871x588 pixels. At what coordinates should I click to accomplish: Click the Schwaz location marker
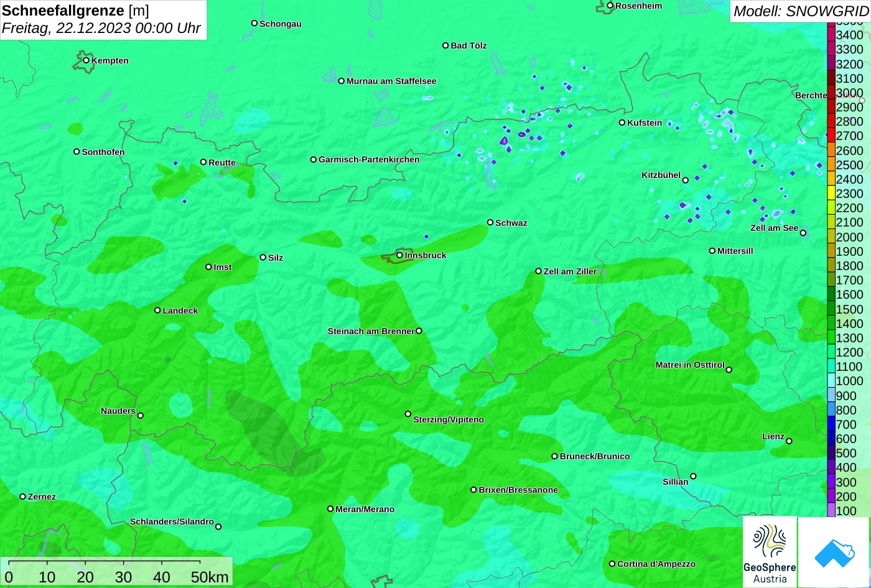490,222
